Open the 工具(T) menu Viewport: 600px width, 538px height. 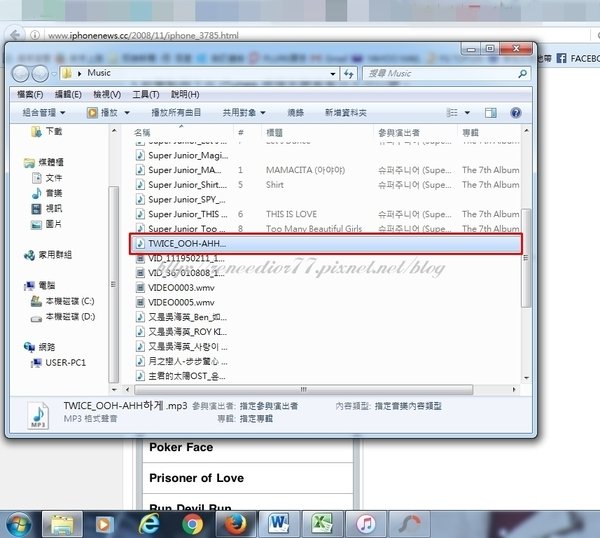(x=146, y=95)
